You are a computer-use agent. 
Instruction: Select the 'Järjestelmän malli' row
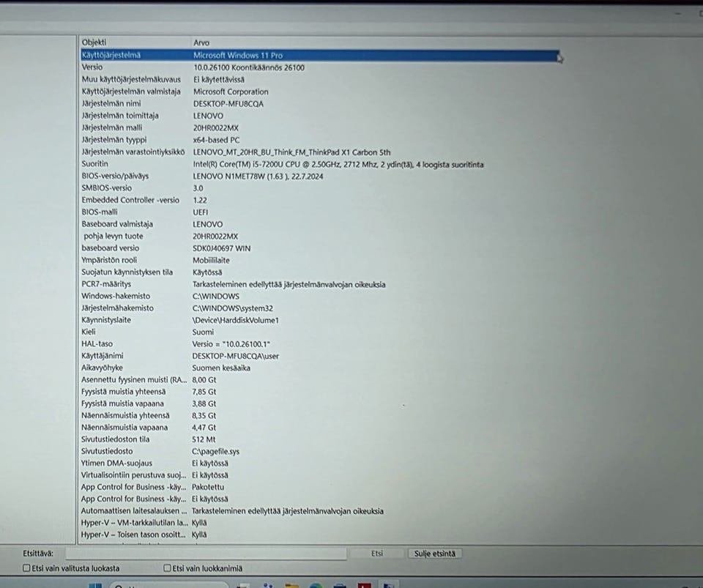[x=112, y=127]
